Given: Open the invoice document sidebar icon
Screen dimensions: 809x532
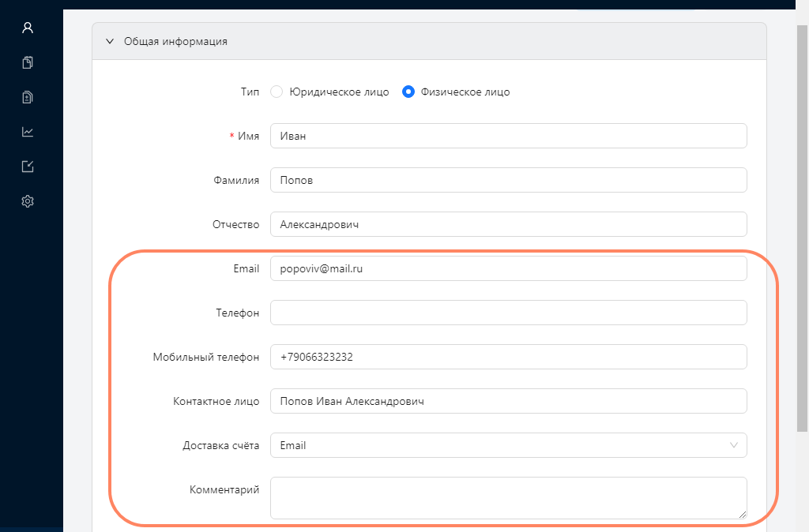Looking at the screenshot, I should 28,97.
